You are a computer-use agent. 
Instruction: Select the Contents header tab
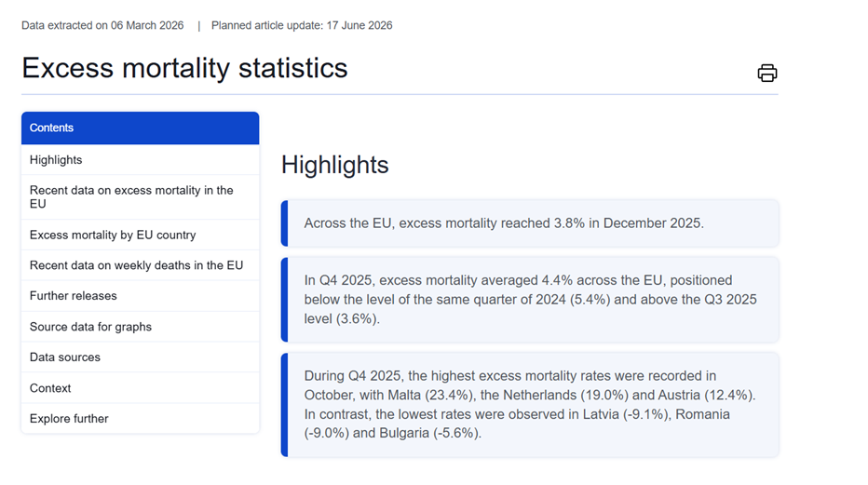click(140, 128)
